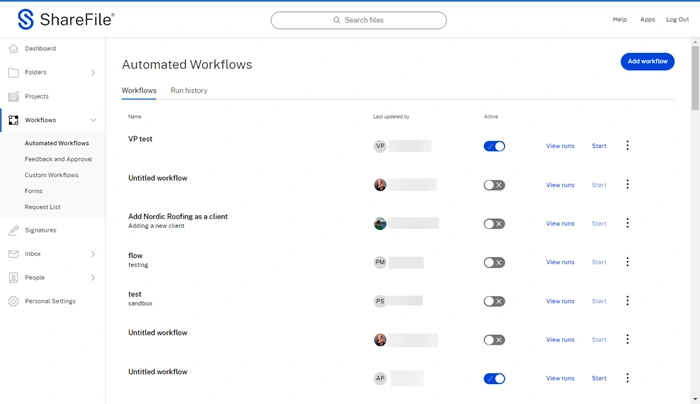Click View runs for VP test
Viewport: 700px width, 404px height.
click(x=560, y=146)
